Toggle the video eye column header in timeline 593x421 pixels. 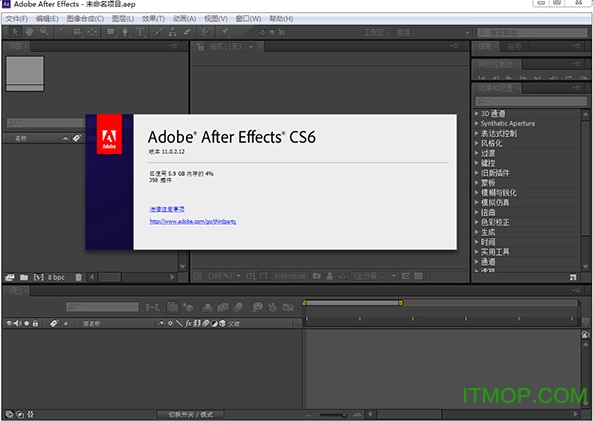click(9, 323)
